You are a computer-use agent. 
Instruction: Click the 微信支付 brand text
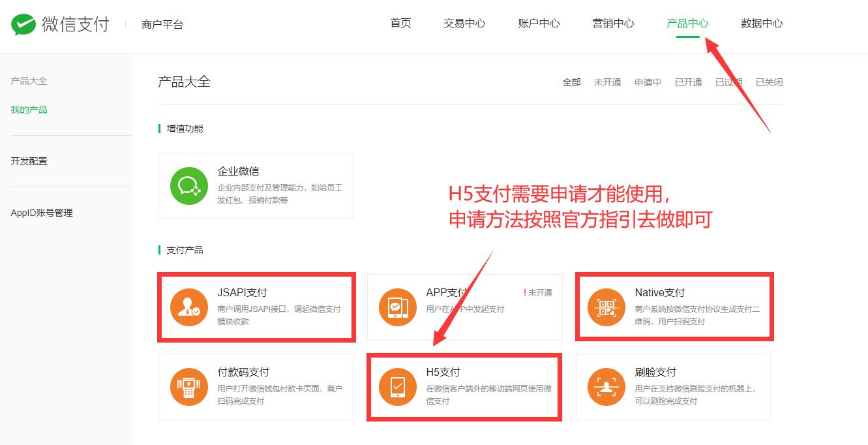click(x=76, y=25)
